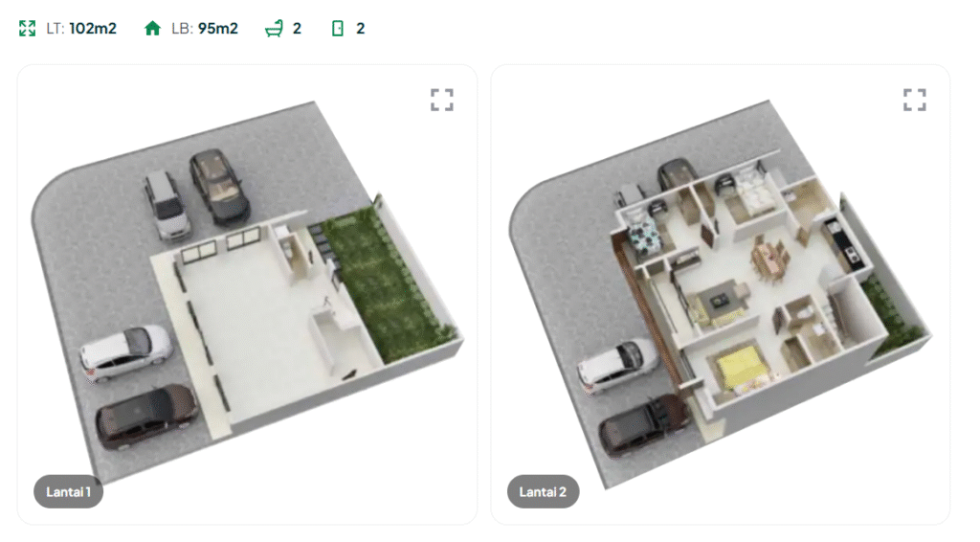980x542 pixels.
Task: Click the bathroom count number 2
Action: click(297, 28)
